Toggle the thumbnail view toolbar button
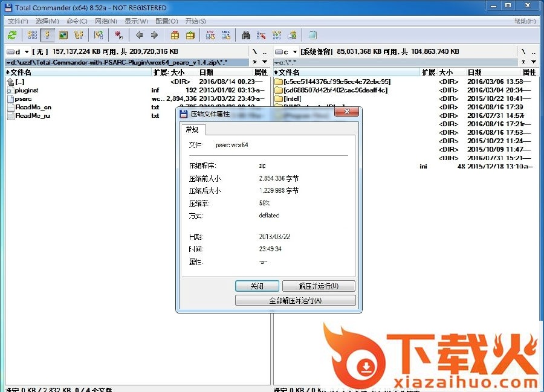The height and width of the screenshot is (392, 544). (x=63, y=35)
